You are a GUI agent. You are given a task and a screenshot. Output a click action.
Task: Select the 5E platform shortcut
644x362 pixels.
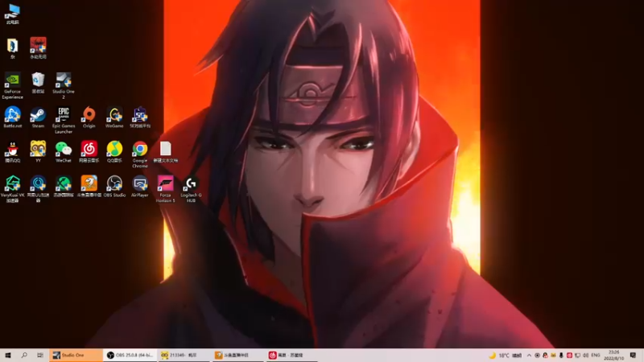tap(140, 117)
